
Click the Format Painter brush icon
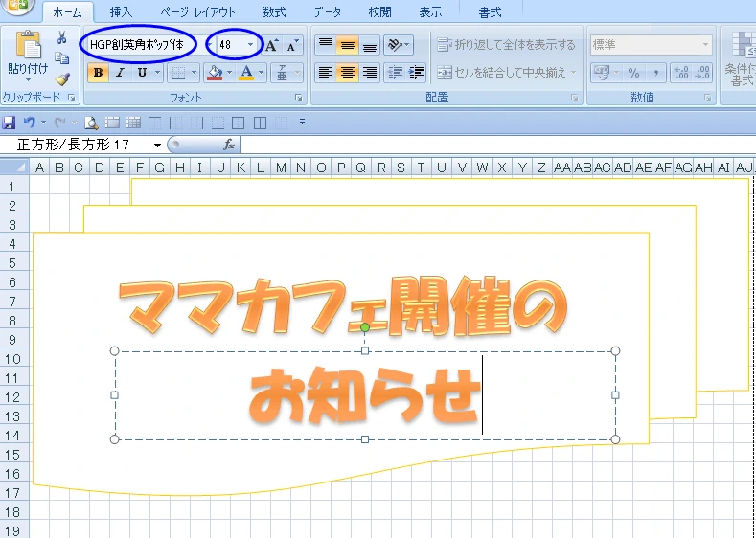pyautogui.click(x=62, y=79)
